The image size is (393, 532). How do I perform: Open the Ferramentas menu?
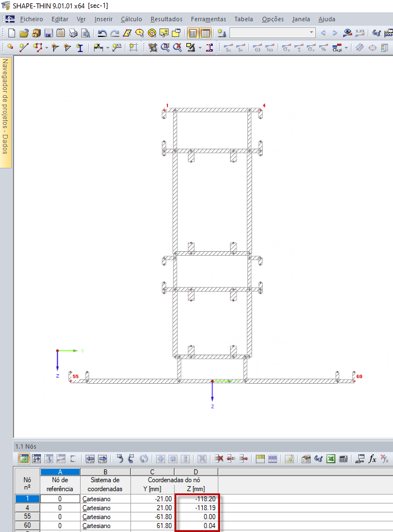click(x=208, y=19)
